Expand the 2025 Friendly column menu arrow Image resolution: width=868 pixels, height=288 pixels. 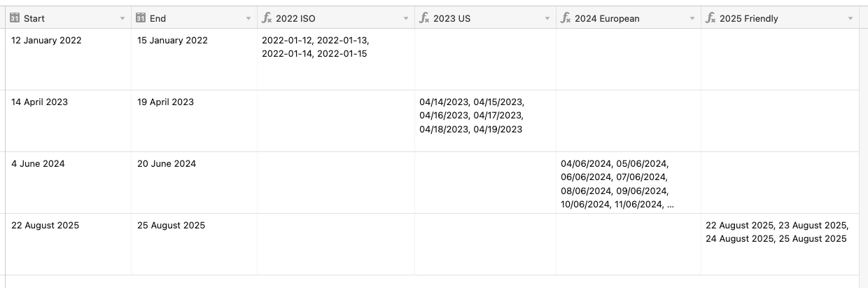click(850, 19)
